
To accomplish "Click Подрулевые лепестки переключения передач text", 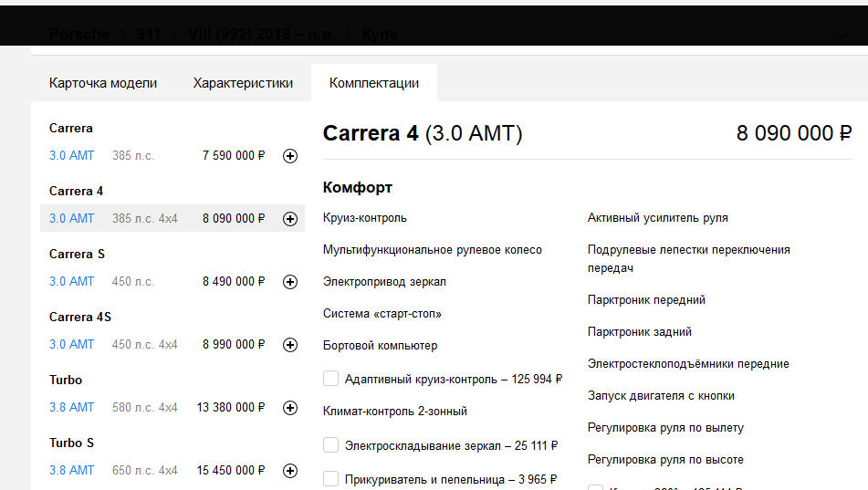I will [688, 258].
